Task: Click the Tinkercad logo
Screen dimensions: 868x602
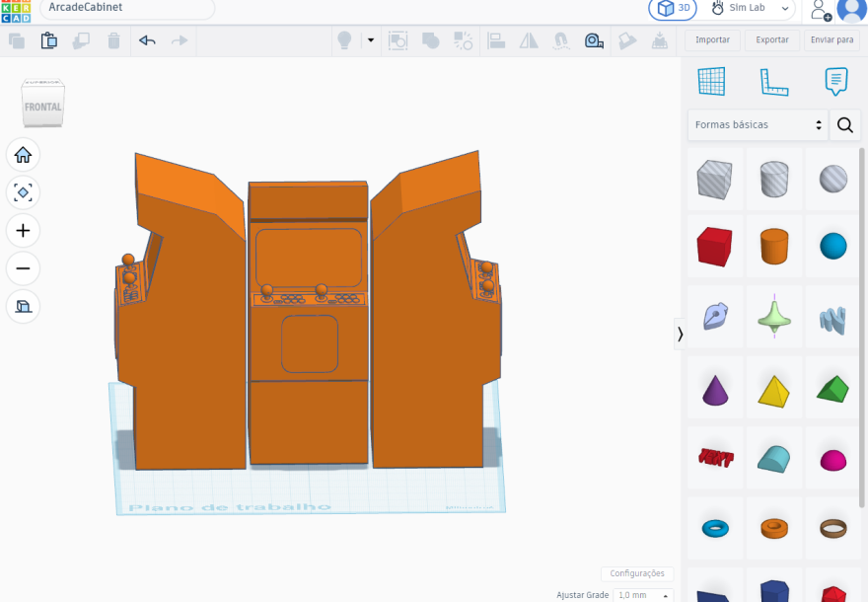Action: click(x=16, y=11)
